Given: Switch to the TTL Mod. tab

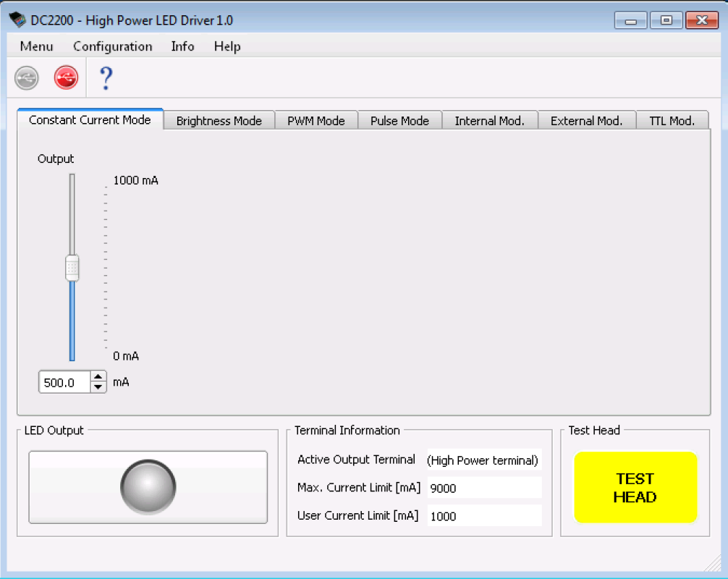Looking at the screenshot, I should tap(672, 121).
